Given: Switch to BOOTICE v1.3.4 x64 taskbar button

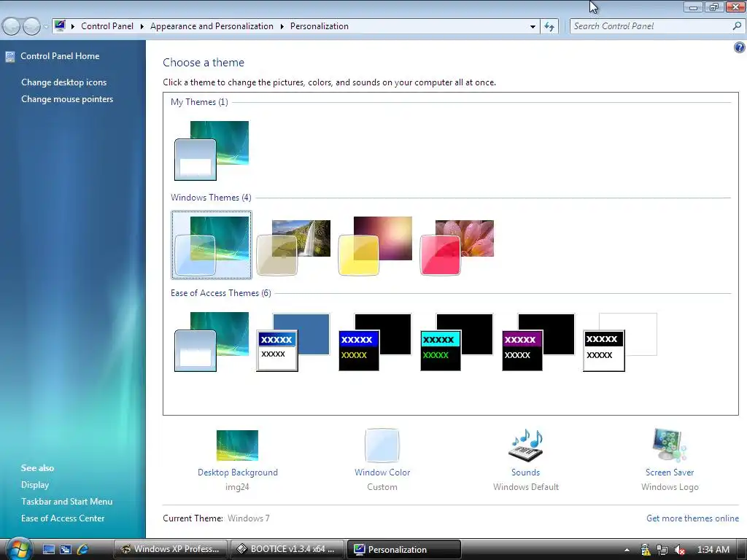Looking at the screenshot, I should click(287, 549).
